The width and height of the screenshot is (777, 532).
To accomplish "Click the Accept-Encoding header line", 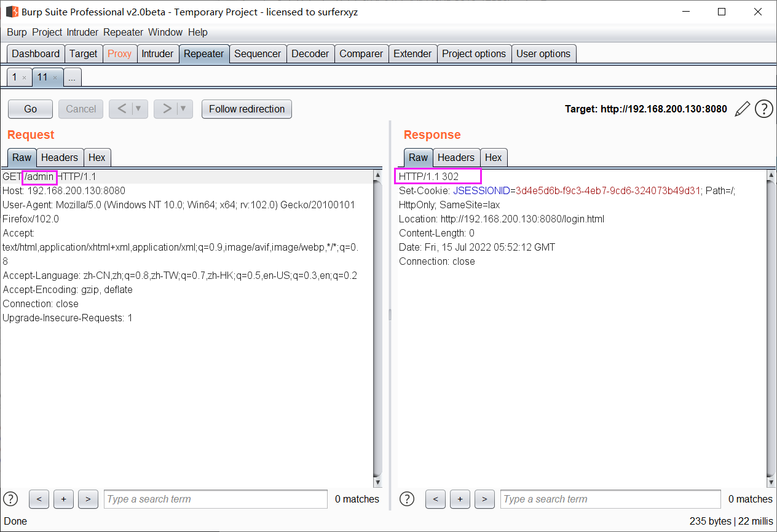I will tap(68, 289).
